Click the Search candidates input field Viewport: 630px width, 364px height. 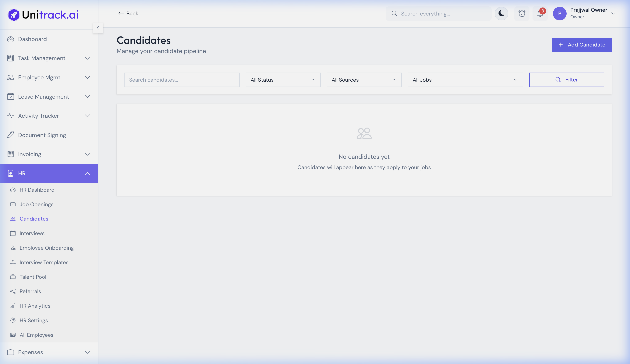pos(182,80)
